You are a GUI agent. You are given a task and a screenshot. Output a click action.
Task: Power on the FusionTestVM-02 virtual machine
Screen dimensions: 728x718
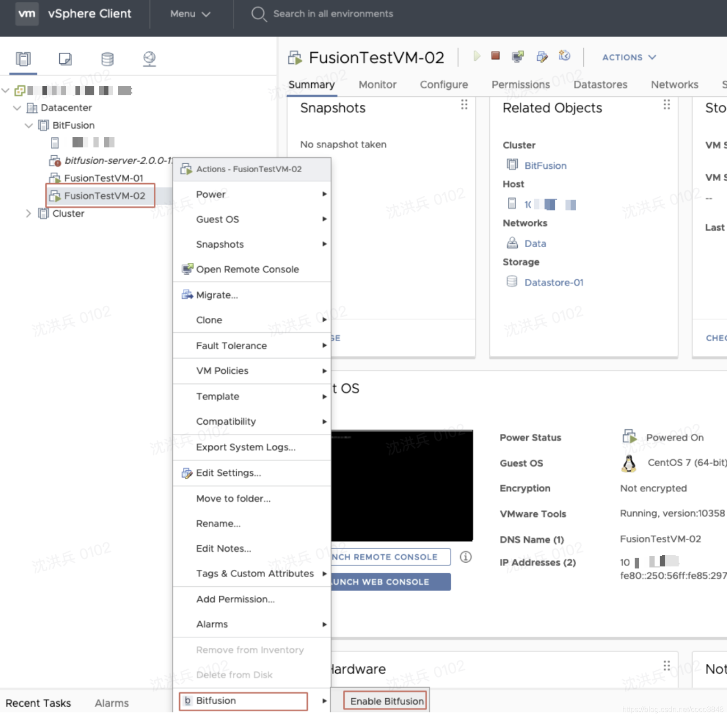(x=476, y=56)
